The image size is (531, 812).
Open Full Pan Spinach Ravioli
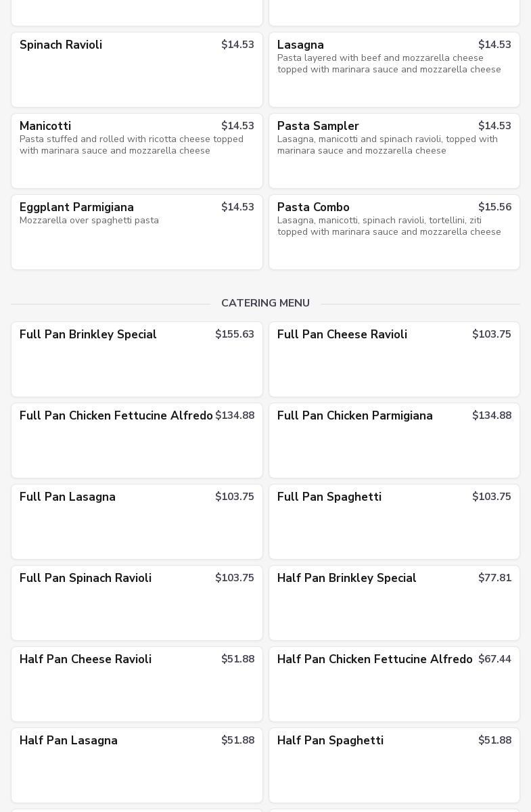click(137, 602)
